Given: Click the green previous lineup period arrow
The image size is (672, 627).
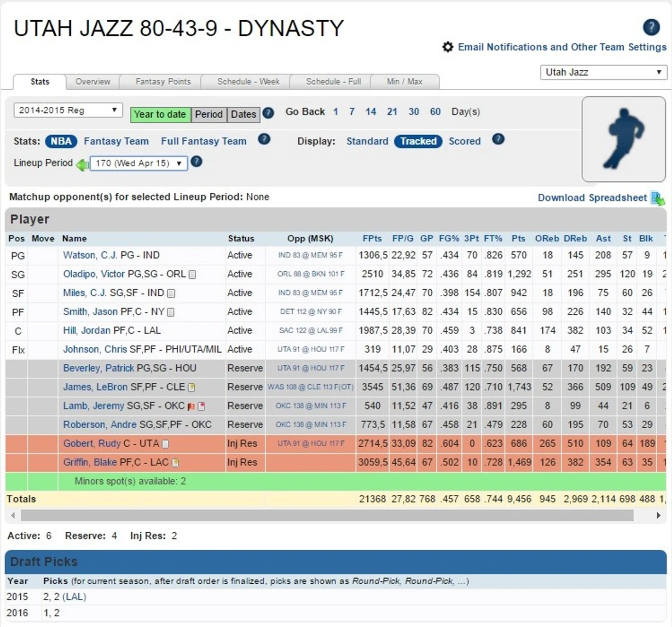Looking at the screenshot, I should 82,164.
